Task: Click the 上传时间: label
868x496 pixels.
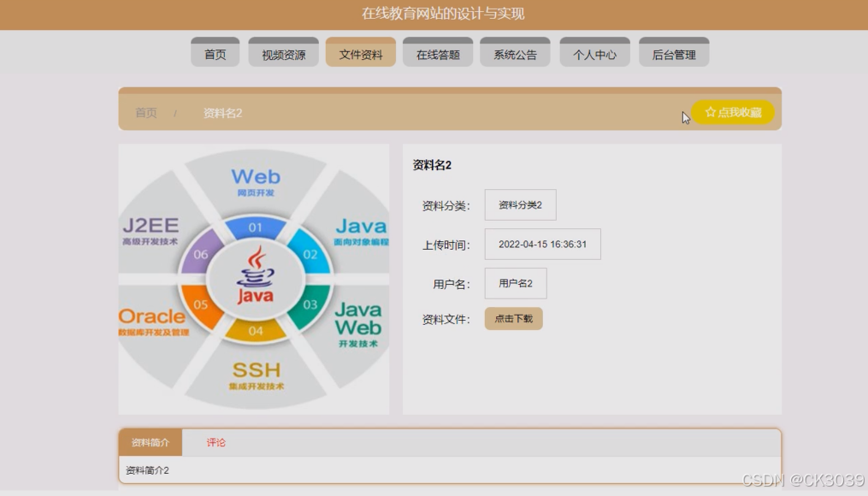Action: (x=446, y=245)
